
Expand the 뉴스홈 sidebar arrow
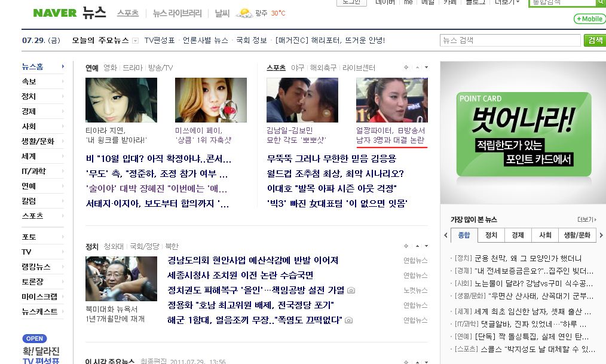click(63, 67)
